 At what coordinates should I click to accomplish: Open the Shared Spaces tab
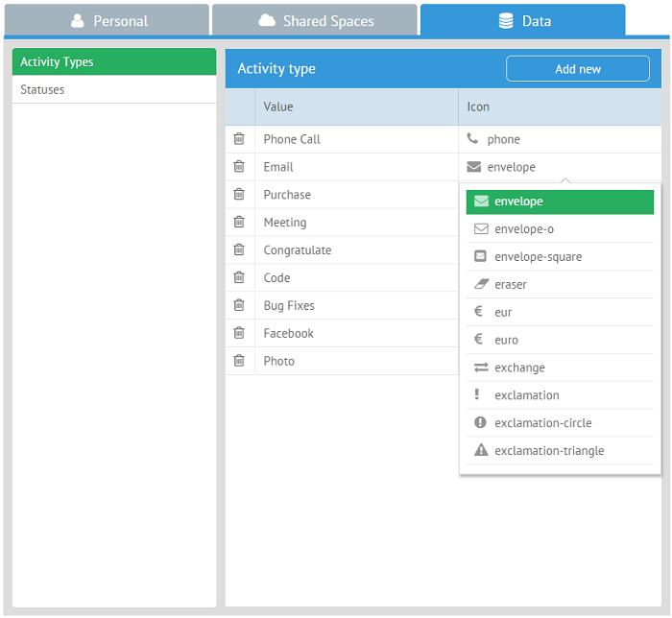click(315, 20)
